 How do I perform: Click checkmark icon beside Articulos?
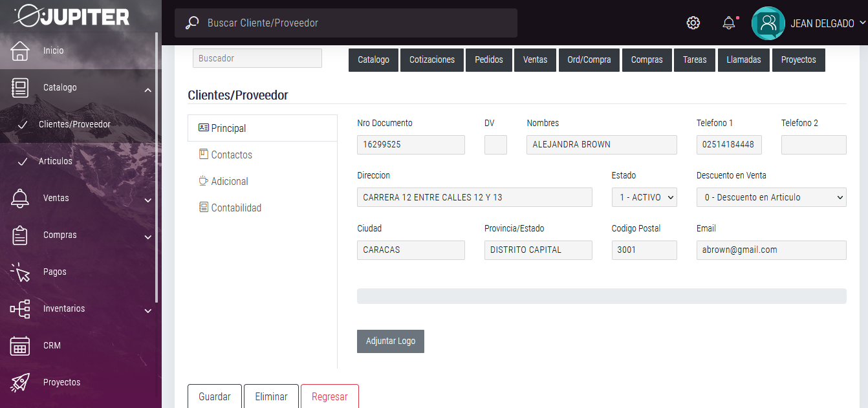(x=23, y=161)
